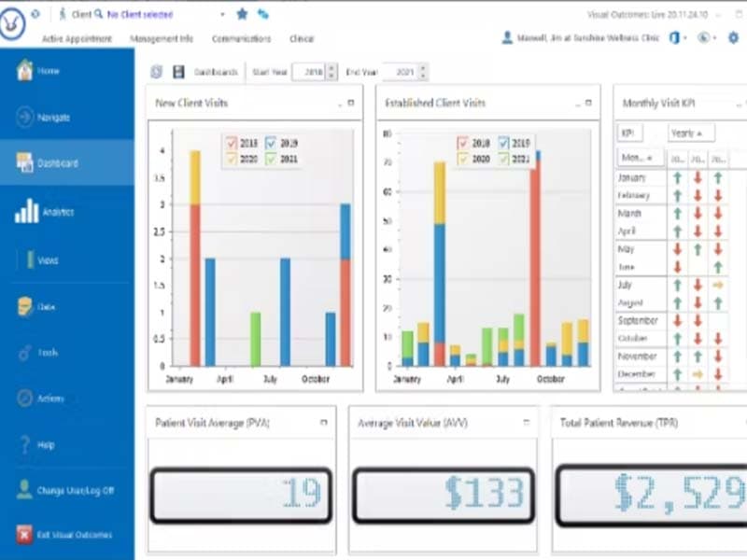The image size is (747, 560).
Task: Maximize the Average Visit Value panel
Action: (527, 422)
